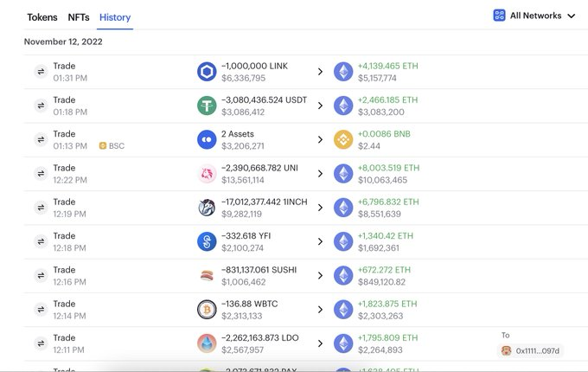
Task: Select the -2,390,668.782 UNI amount
Action: [x=259, y=168]
